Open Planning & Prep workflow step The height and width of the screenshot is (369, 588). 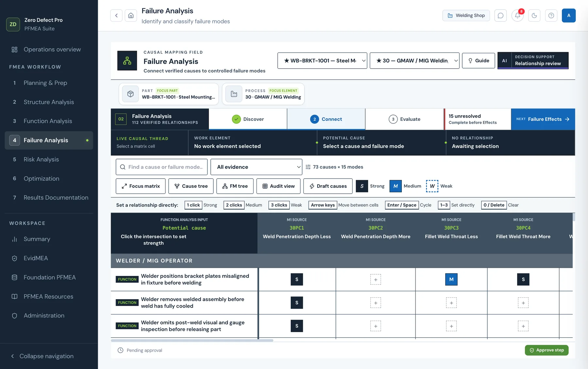(49, 83)
